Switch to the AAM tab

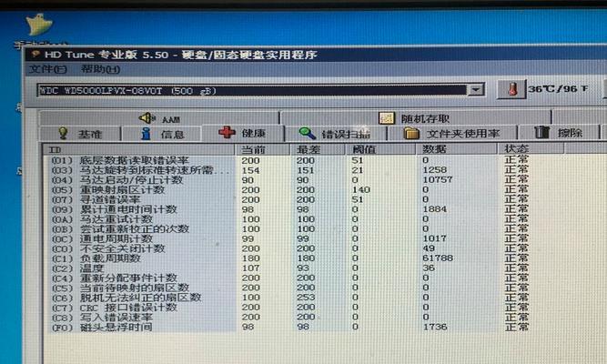tap(158, 118)
